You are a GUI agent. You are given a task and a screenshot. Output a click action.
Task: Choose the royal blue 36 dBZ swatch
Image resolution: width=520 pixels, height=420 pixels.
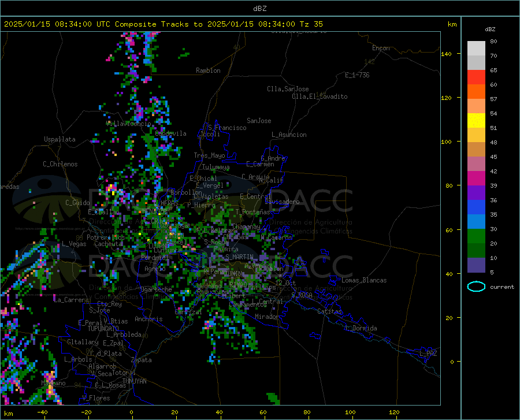click(x=476, y=207)
